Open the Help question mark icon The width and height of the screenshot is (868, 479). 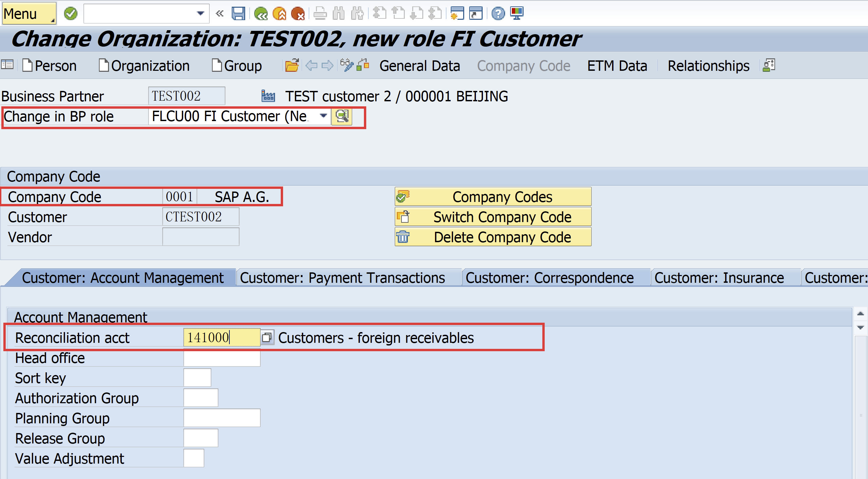(498, 13)
